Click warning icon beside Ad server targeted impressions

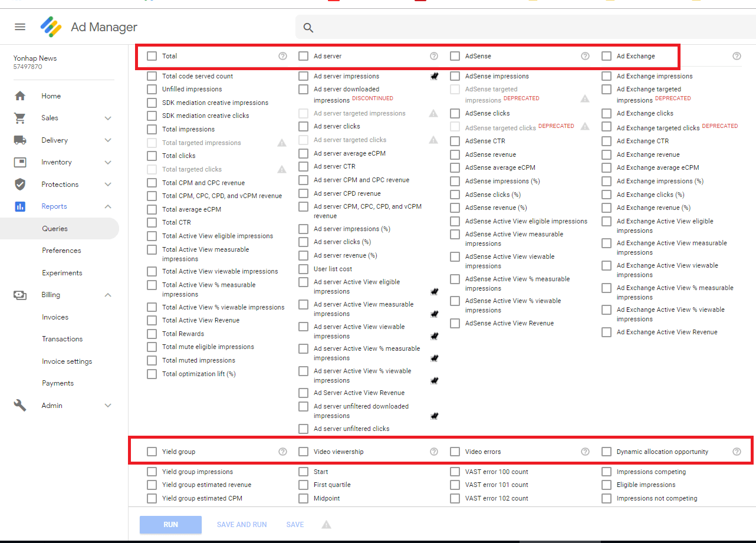point(433,113)
